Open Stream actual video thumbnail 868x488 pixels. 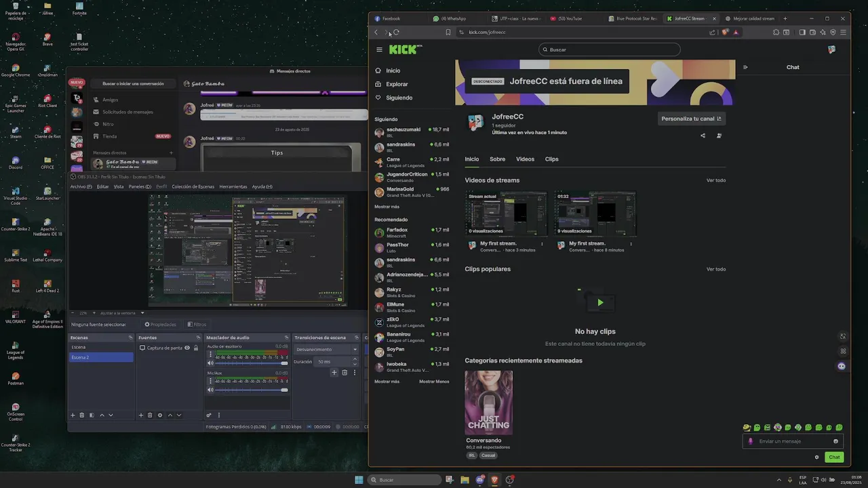coord(506,213)
